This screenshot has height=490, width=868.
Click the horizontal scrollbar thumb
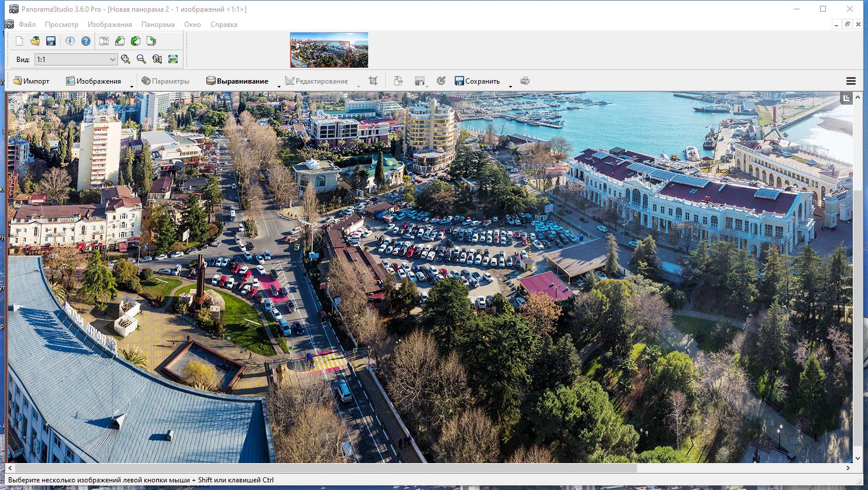(325, 468)
